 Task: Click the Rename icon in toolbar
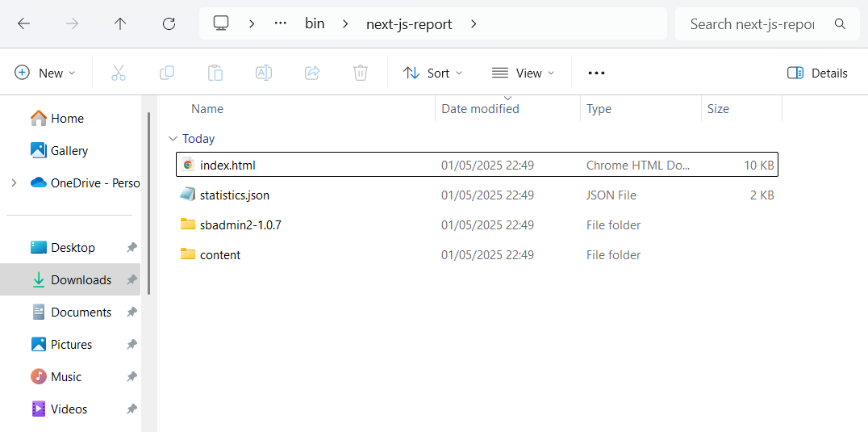point(264,73)
